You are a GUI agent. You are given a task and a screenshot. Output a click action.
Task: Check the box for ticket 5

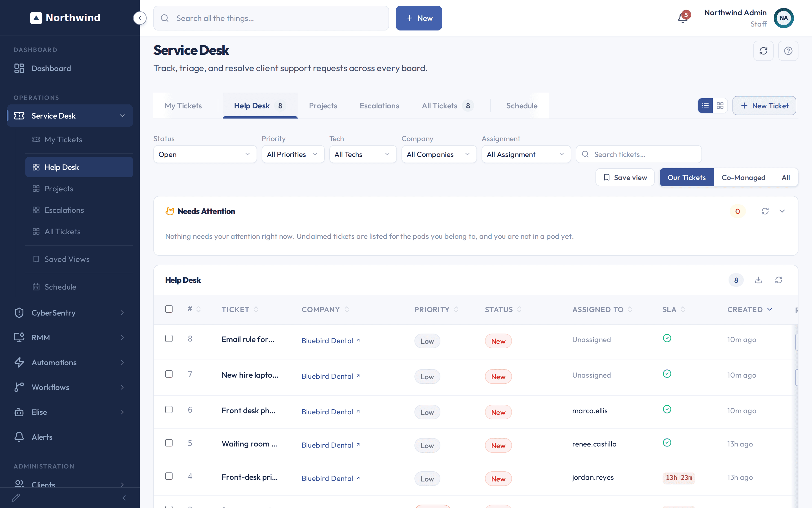pyautogui.click(x=169, y=443)
